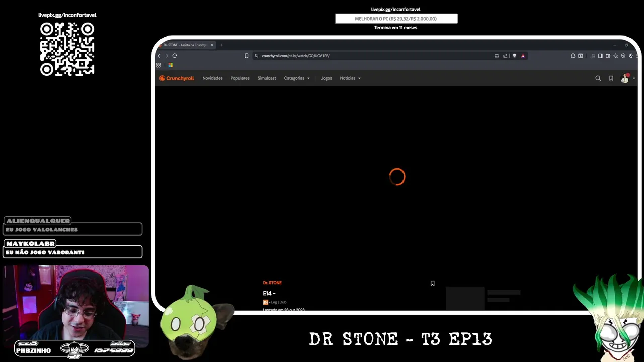Open site settings icon before the URL
The height and width of the screenshot is (362, 644).
256,56
